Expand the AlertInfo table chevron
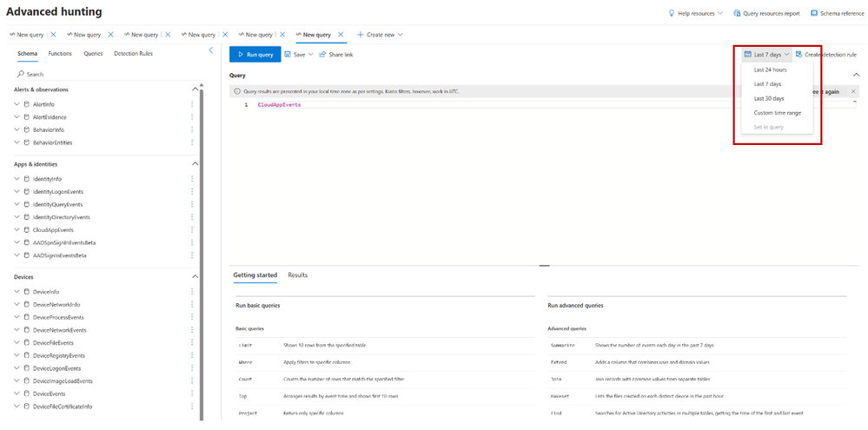The height and width of the screenshot is (430, 868). coord(17,104)
